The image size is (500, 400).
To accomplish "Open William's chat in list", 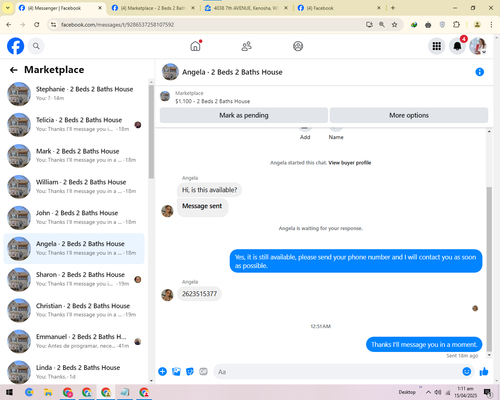I will [74, 187].
